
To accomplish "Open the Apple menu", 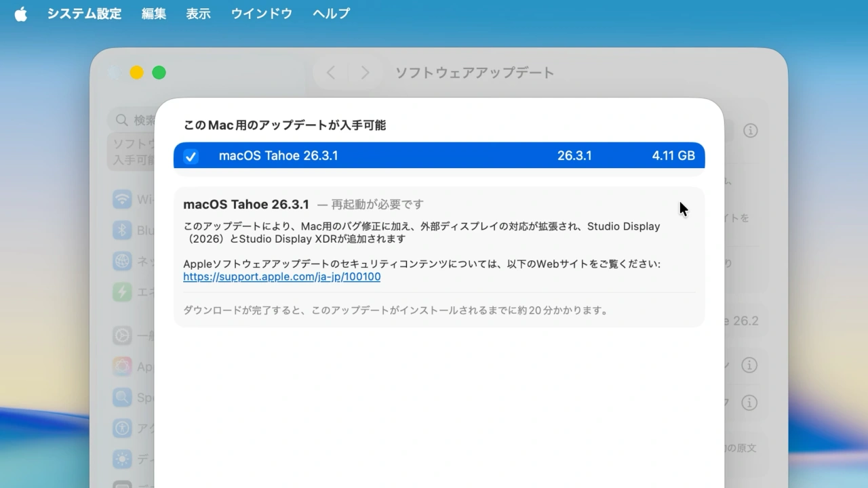I will click(x=21, y=13).
